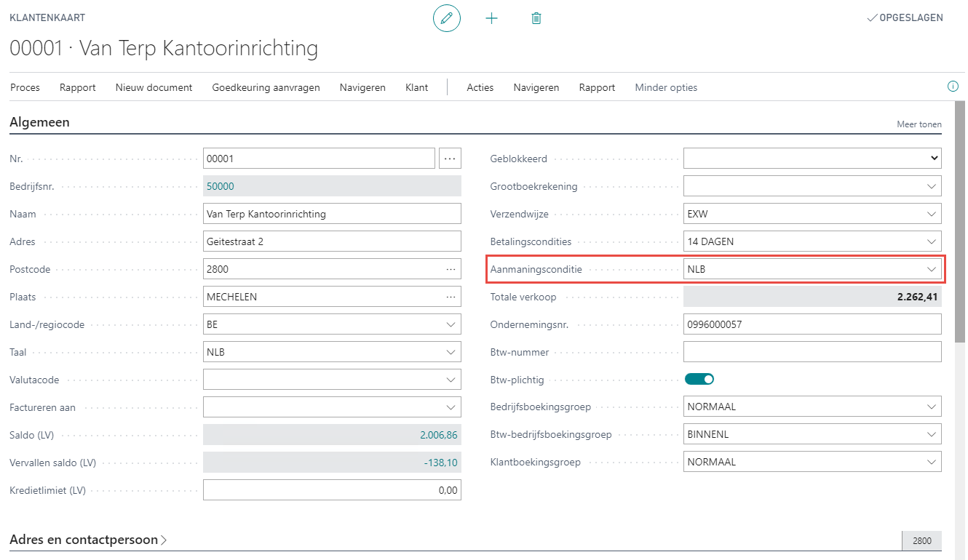968x560 pixels.
Task: Open the ellipsis lookup next to Nr. field
Action: click(450, 158)
